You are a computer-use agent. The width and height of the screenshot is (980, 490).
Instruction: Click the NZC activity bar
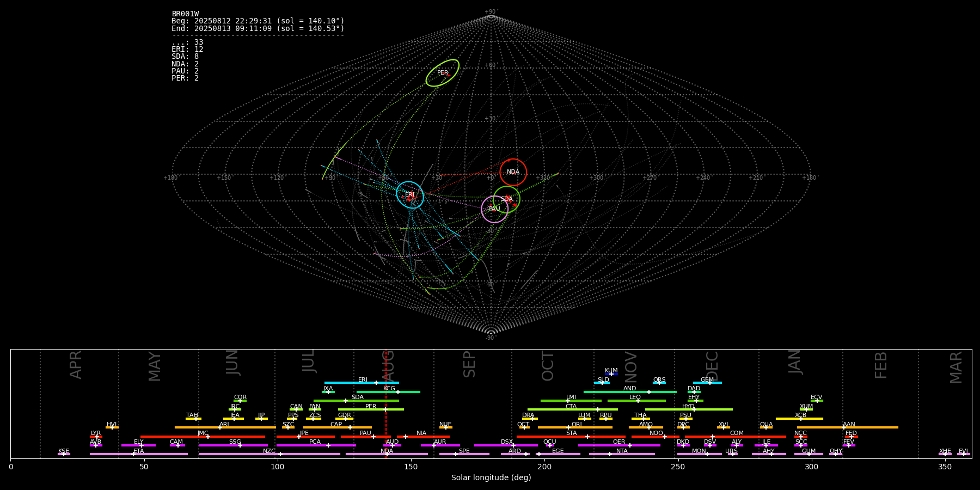point(269,454)
